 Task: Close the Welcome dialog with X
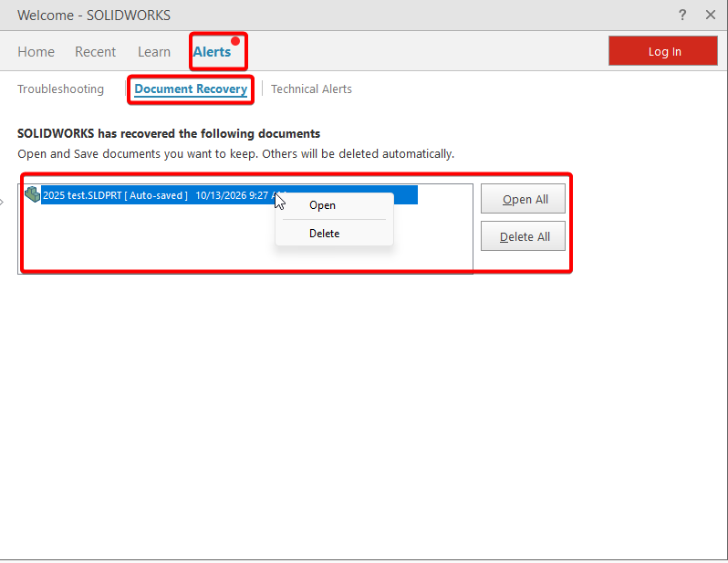click(711, 15)
